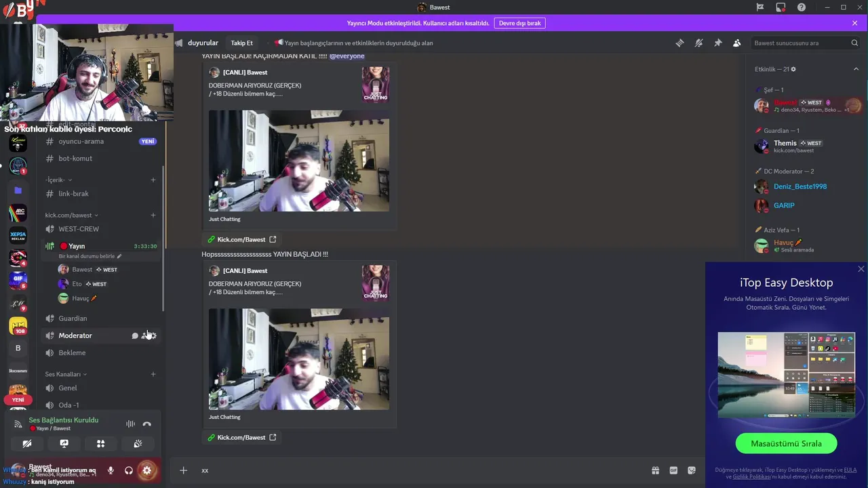Image resolution: width=868 pixels, height=488 pixels.
Task: Open the Threads icon in channel header
Action: coord(679,43)
